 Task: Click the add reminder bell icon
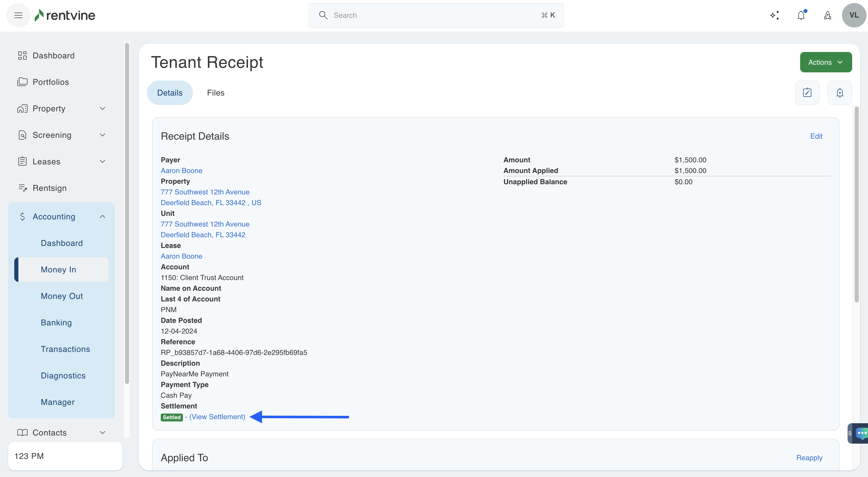click(840, 92)
